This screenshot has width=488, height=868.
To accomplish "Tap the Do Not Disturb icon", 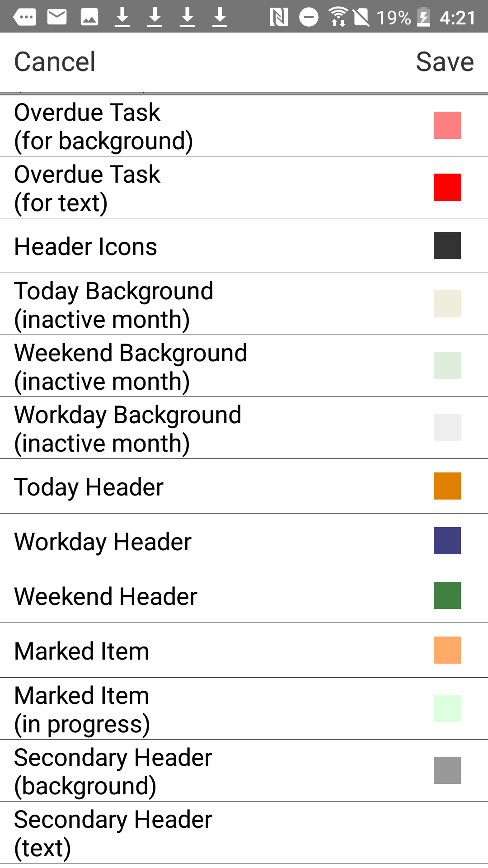I will [x=309, y=18].
